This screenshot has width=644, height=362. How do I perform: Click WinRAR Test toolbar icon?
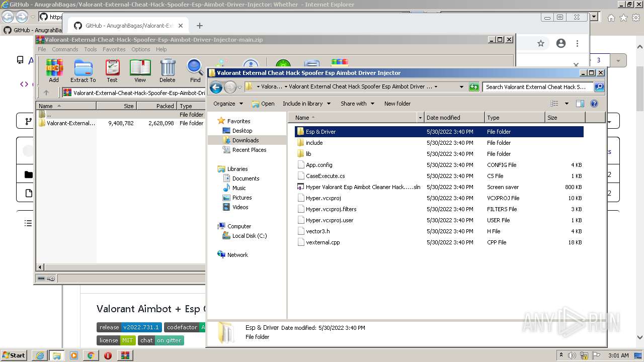point(112,71)
